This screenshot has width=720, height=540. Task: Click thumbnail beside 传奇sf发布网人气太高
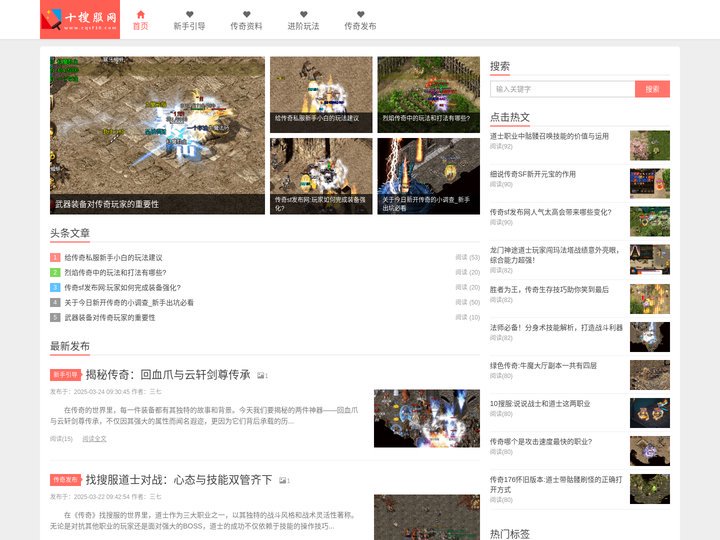(x=650, y=222)
